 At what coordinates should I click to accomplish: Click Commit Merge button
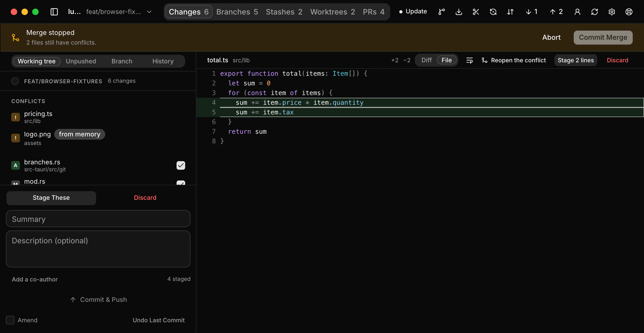603,37
